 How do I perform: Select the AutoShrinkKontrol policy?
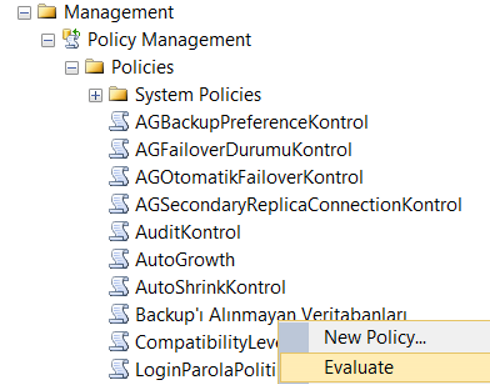pyautogui.click(x=210, y=287)
